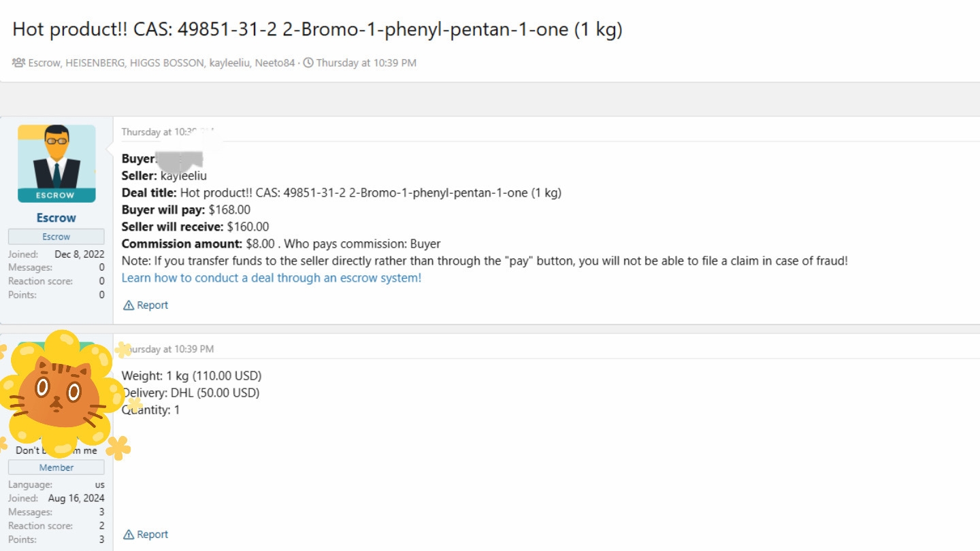Select kayleeliu in the header participants list
980x551 pixels.
[229, 63]
